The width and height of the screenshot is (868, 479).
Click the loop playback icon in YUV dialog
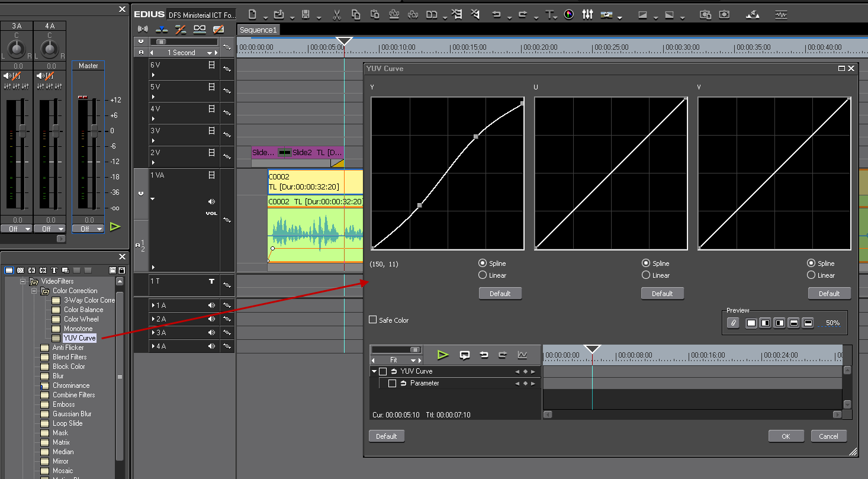pos(465,355)
